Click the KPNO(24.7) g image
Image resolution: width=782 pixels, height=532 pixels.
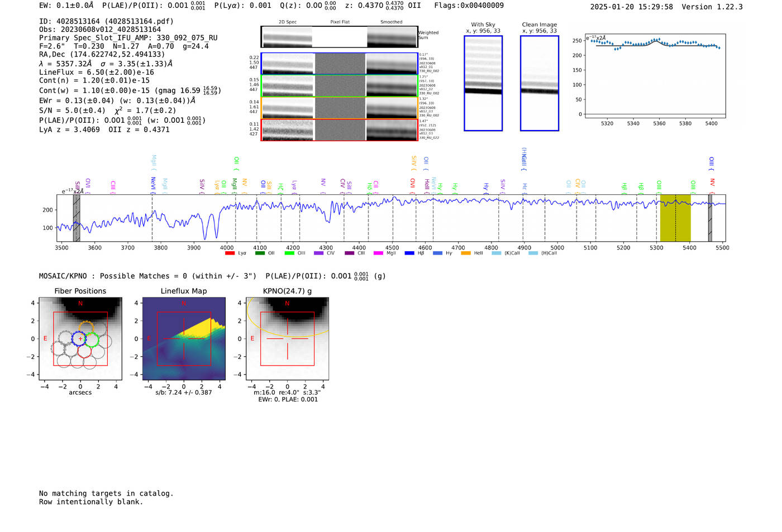[287, 339]
